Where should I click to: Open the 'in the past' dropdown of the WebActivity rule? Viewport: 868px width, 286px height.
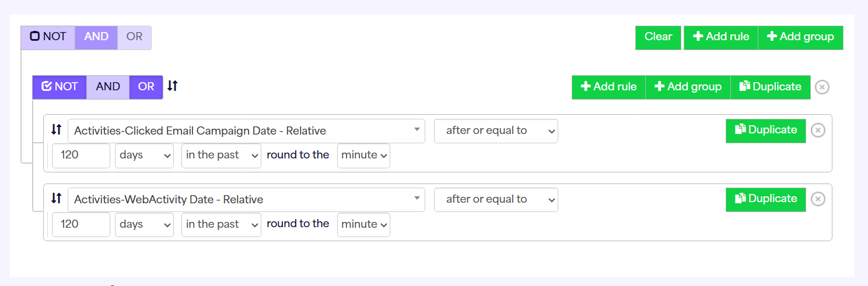click(x=220, y=225)
